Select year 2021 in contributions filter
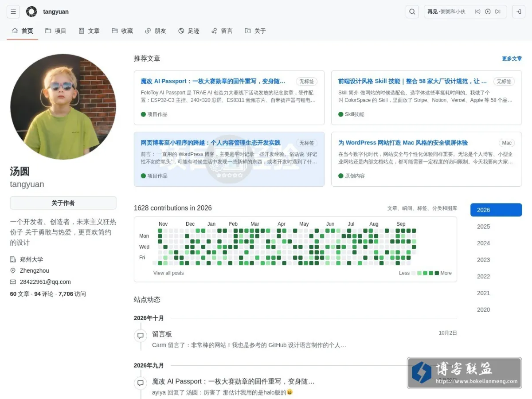The width and height of the screenshot is (532, 399). click(x=496, y=293)
